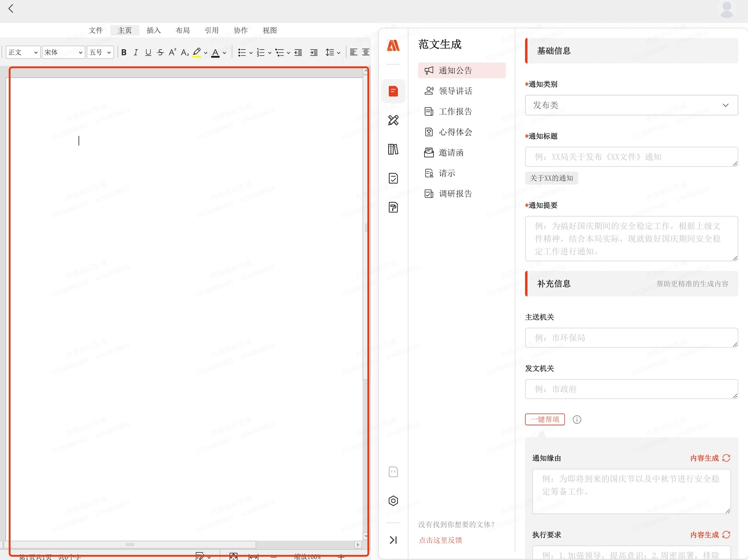The height and width of the screenshot is (560, 748).
Task: Click the superscript icon
Action: click(172, 52)
